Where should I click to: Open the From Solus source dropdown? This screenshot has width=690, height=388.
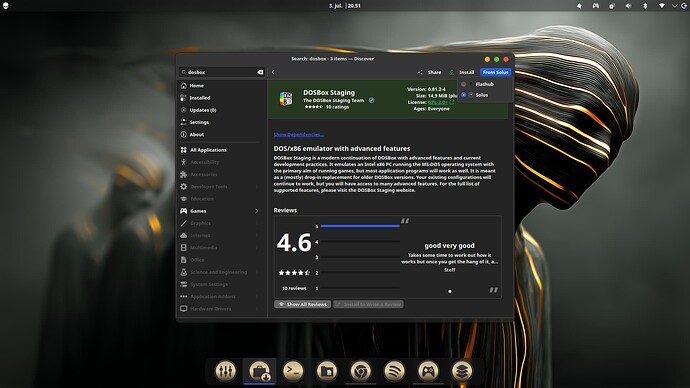coord(495,72)
